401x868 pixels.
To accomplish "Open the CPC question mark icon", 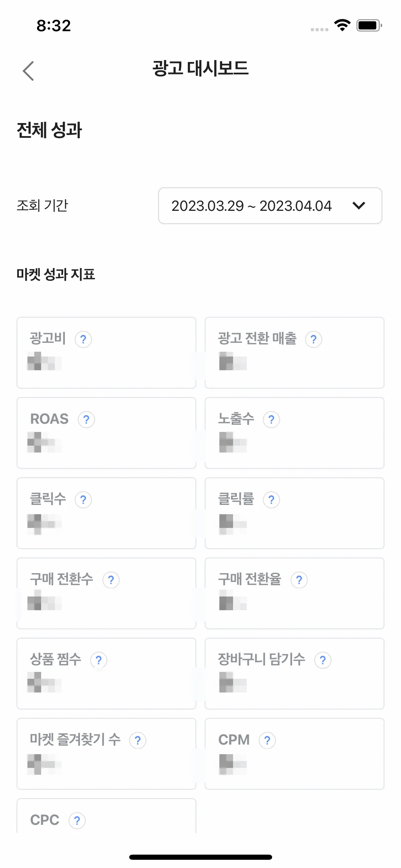I will pos(77,821).
